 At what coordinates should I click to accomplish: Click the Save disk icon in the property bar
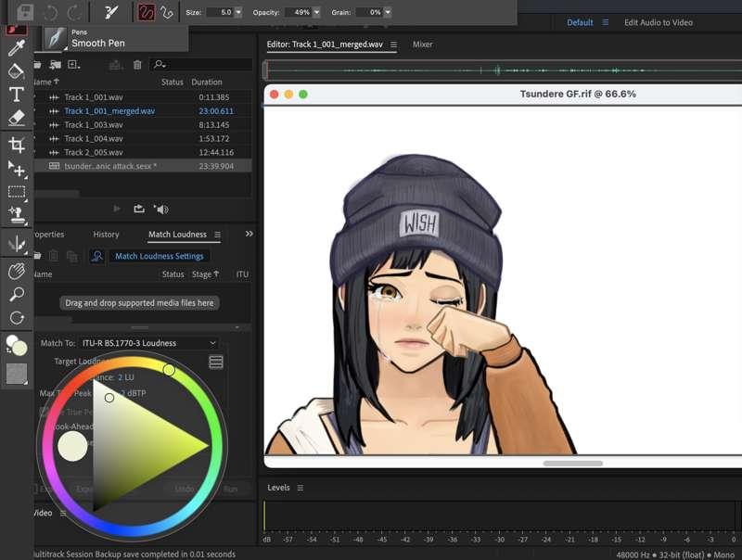(x=25, y=12)
